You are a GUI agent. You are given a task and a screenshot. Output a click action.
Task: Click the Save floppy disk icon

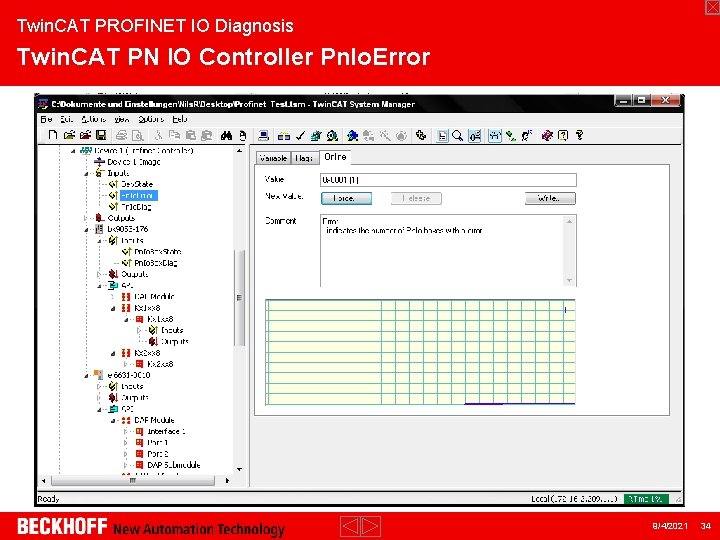pos(101,135)
